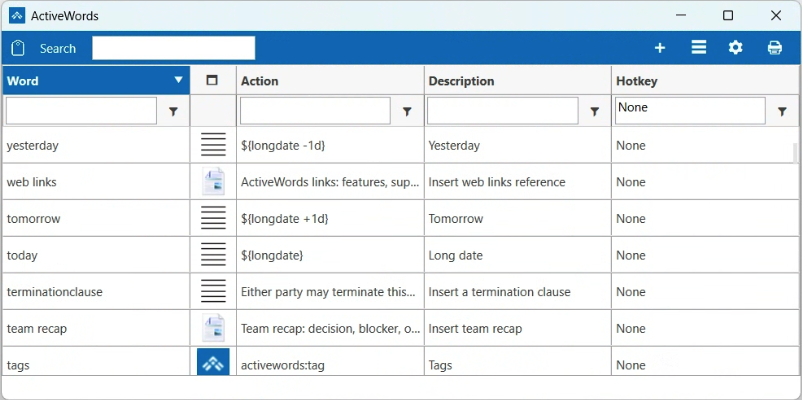Screen dimensions: 802x400
Task: Sort by the Action column header
Action: tap(330, 81)
